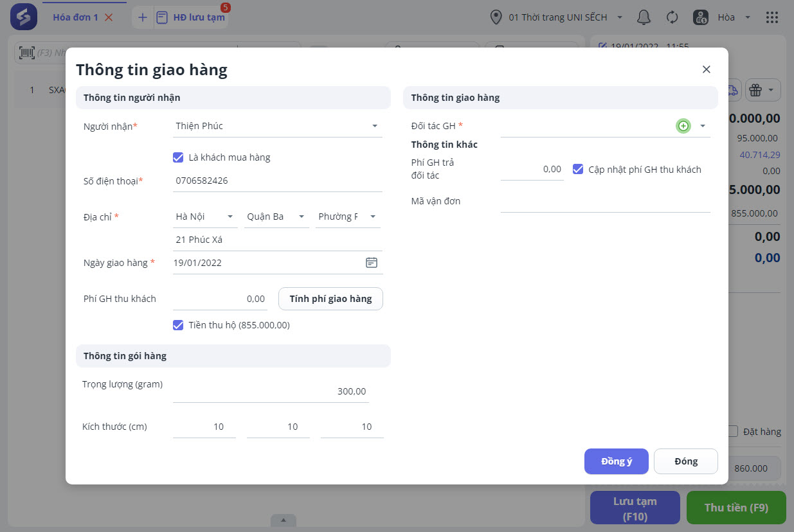
Task: Open the 'HĐ lưu tạm' saved invoices tab
Action: [x=199, y=17]
